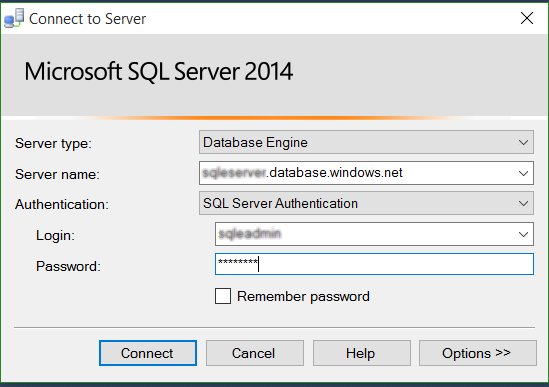Enable the Remember password checkbox

coord(223,296)
